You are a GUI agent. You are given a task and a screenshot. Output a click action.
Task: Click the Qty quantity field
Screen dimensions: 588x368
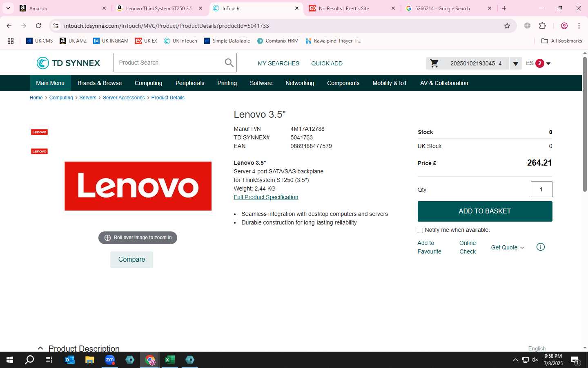[541, 189]
